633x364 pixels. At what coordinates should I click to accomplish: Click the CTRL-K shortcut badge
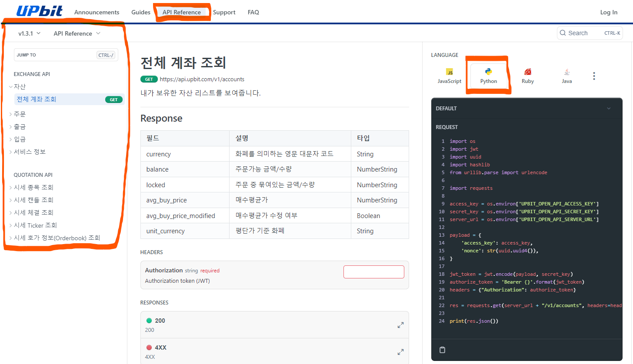tap(612, 33)
